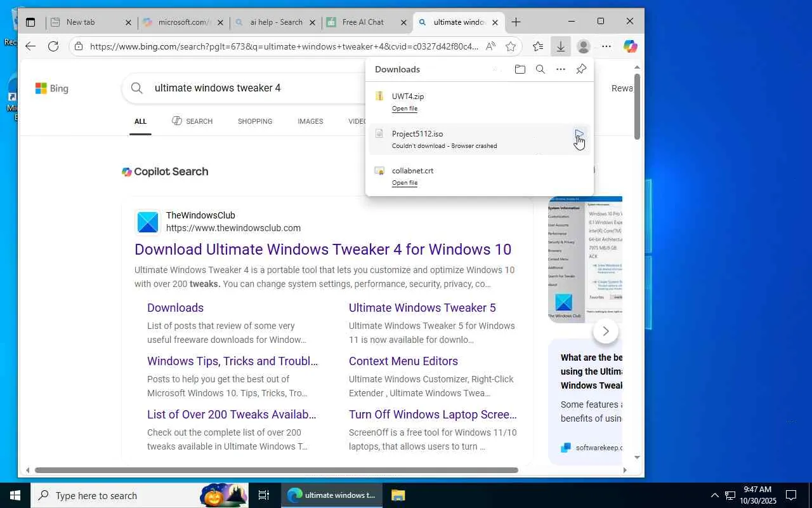
Task: Click the Copilot Search heading
Action: [x=165, y=171]
